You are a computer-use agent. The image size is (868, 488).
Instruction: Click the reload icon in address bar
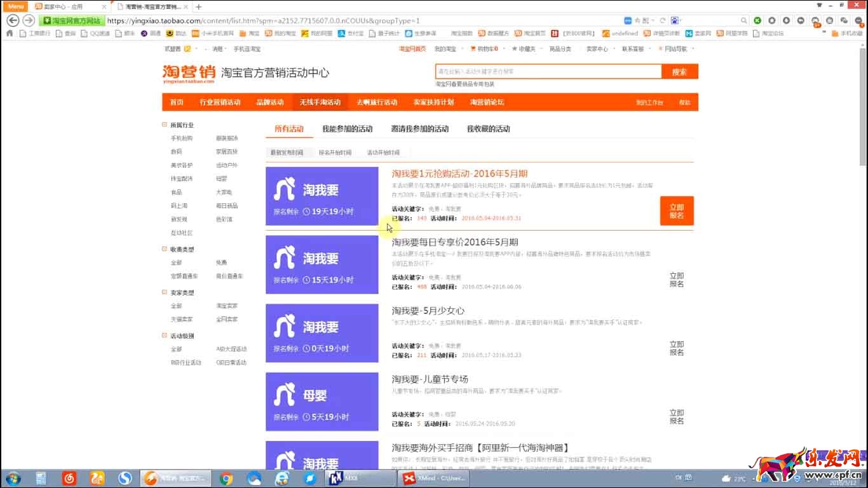point(663,20)
